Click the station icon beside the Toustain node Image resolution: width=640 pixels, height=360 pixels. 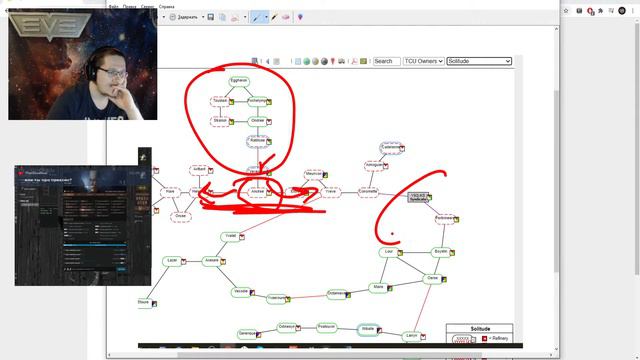231,102
